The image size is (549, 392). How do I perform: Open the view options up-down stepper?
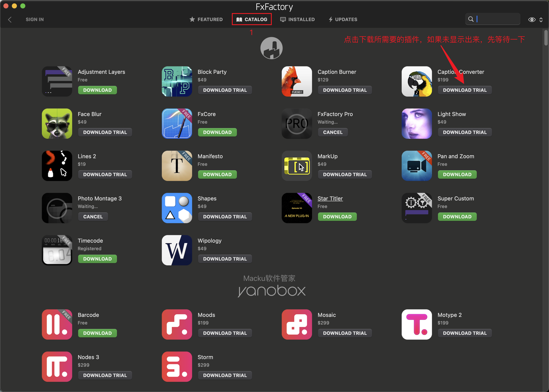click(x=541, y=20)
